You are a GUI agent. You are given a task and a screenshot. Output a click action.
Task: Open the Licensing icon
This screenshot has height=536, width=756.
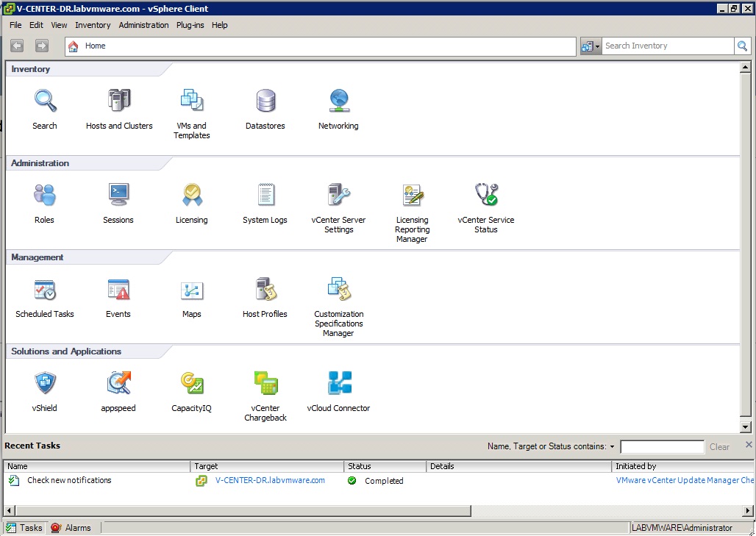(x=192, y=195)
